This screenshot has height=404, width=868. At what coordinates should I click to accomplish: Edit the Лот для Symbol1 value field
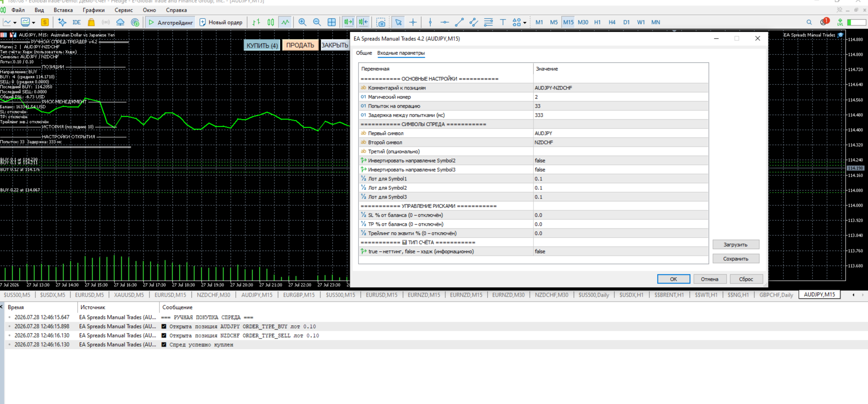[620, 179]
